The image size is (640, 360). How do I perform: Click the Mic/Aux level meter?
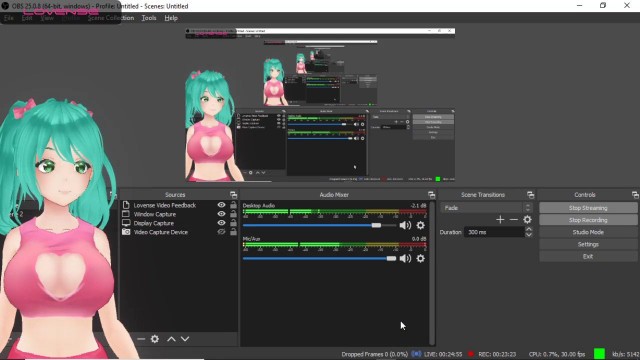point(335,245)
